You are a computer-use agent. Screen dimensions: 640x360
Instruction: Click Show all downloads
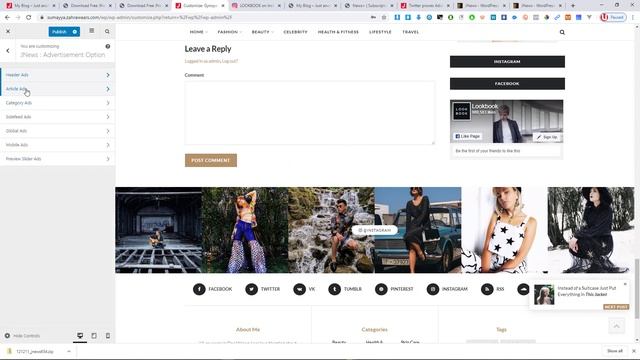point(615,351)
